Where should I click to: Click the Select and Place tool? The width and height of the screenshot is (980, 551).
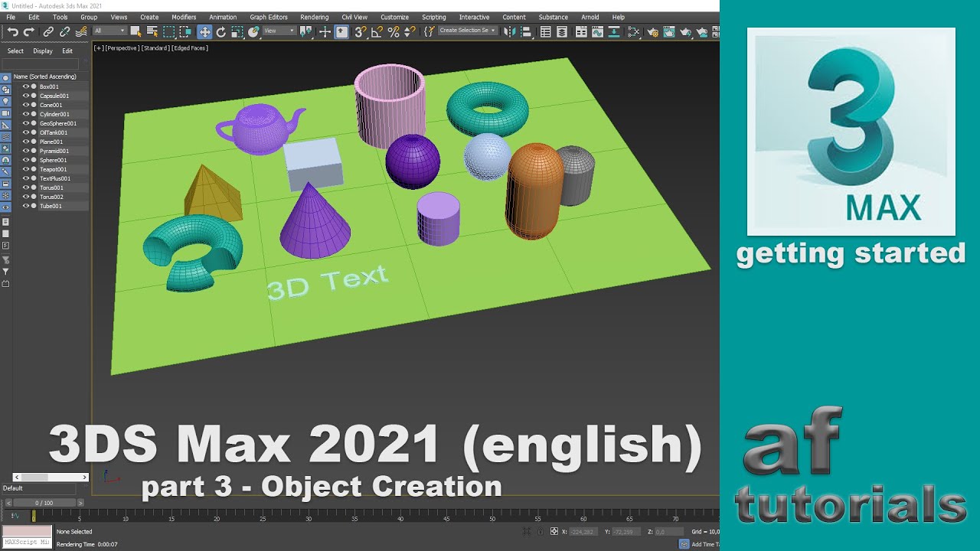[x=253, y=31]
